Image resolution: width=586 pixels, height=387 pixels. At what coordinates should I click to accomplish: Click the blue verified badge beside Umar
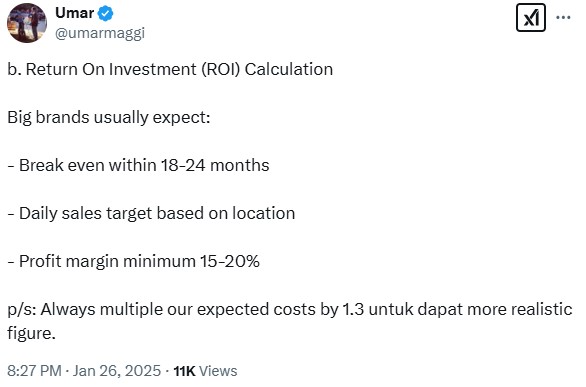click(x=105, y=13)
